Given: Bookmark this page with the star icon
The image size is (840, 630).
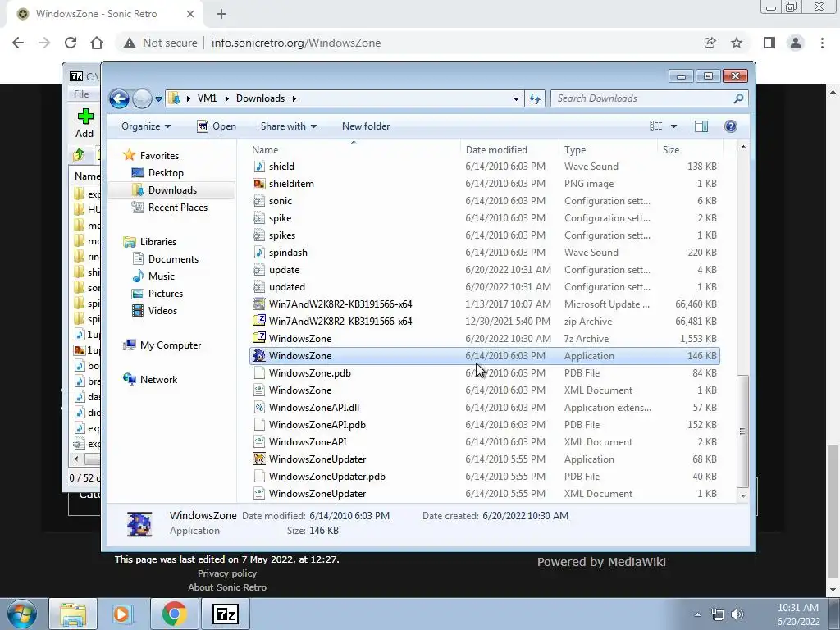Looking at the screenshot, I should point(737,43).
